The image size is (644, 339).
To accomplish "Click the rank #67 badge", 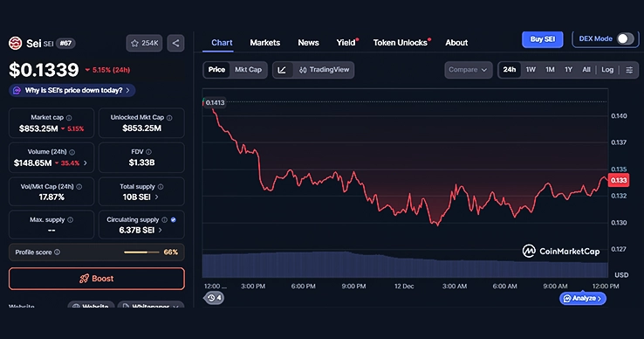I will [65, 43].
